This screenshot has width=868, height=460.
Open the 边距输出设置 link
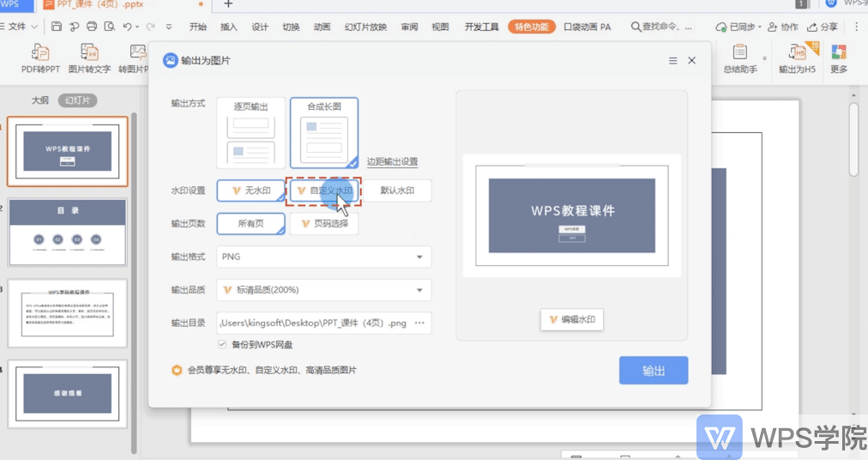(x=392, y=161)
